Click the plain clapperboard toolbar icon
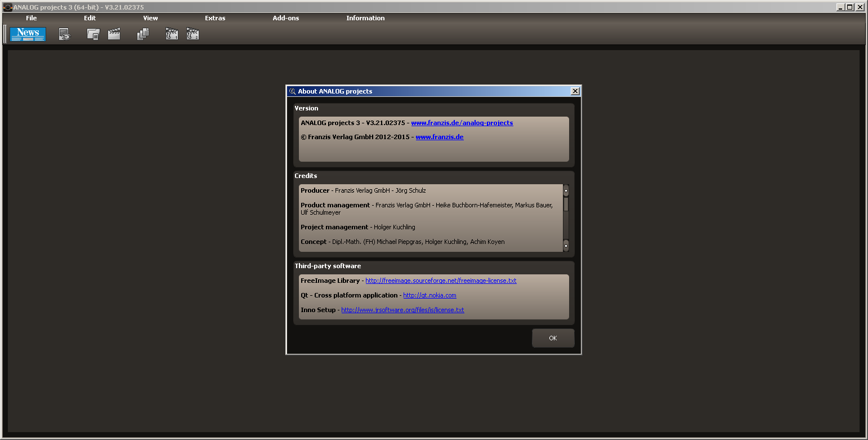The height and width of the screenshot is (440, 868). pyautogui.click(x=114, y=34)
